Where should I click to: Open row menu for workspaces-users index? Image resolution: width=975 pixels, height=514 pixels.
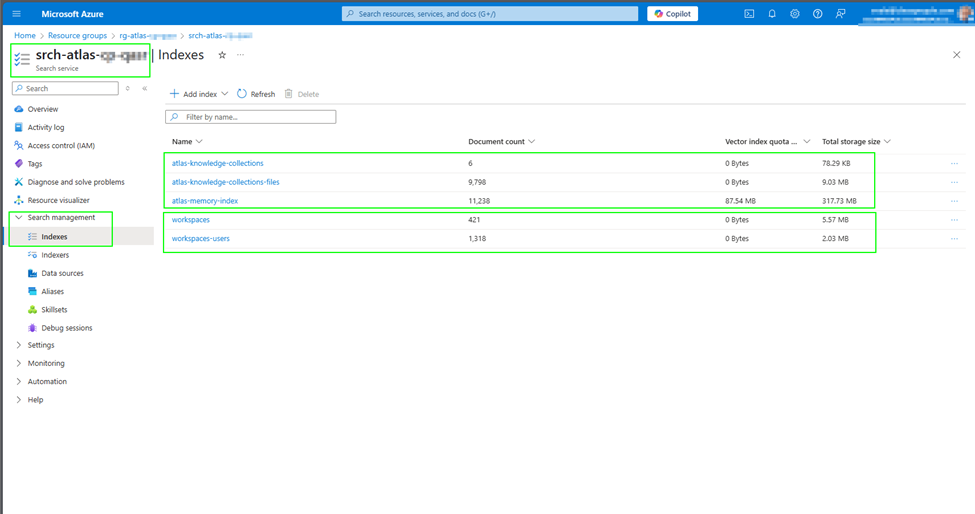pyautogui.click(x=954, y=239)
